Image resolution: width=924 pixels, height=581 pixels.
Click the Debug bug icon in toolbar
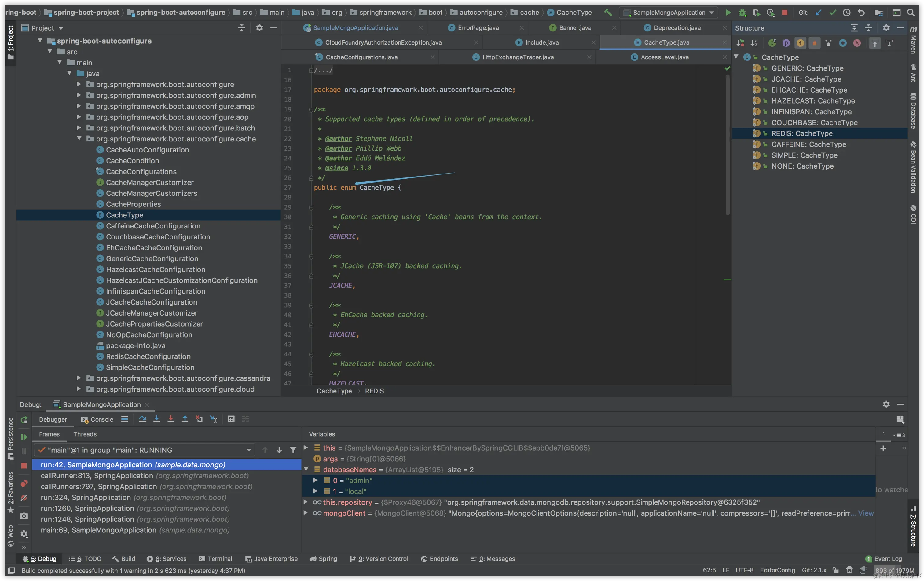[742, 12]
